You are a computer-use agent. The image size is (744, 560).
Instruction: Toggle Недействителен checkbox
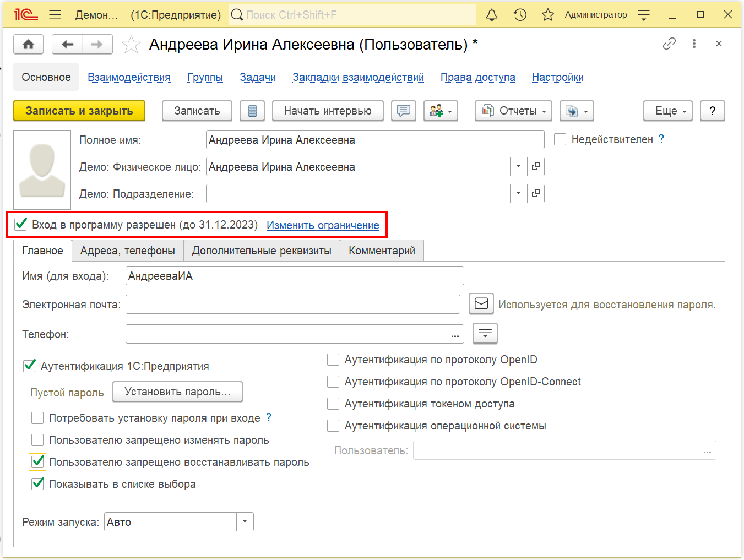pos(560,139)
